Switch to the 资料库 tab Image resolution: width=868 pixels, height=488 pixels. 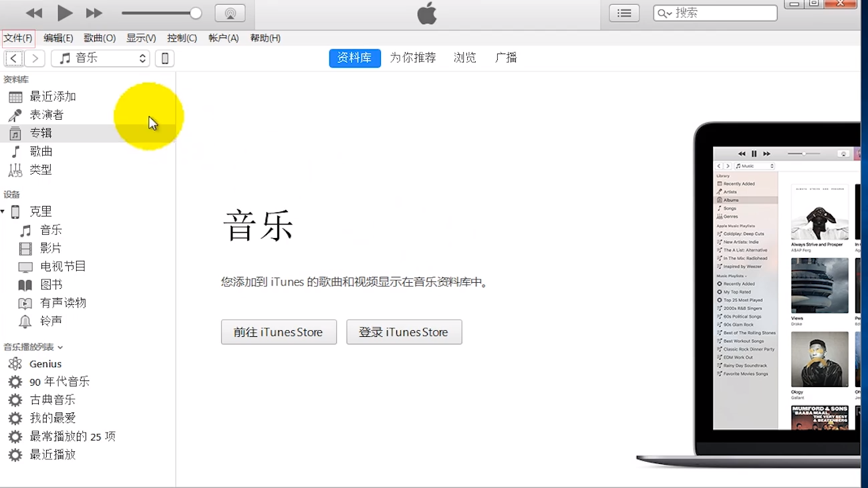[355, 58]
